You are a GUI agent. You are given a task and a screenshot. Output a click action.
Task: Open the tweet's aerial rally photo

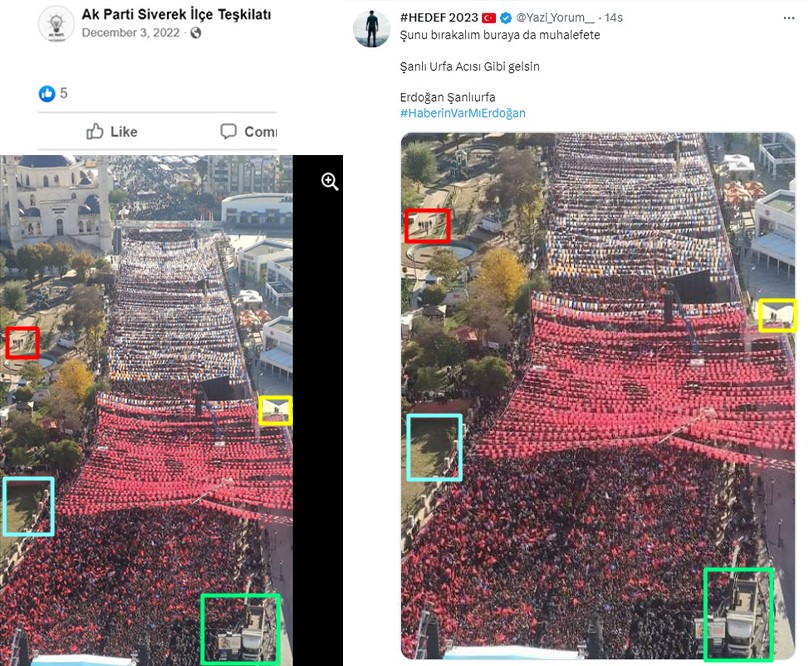coord(598,396)
